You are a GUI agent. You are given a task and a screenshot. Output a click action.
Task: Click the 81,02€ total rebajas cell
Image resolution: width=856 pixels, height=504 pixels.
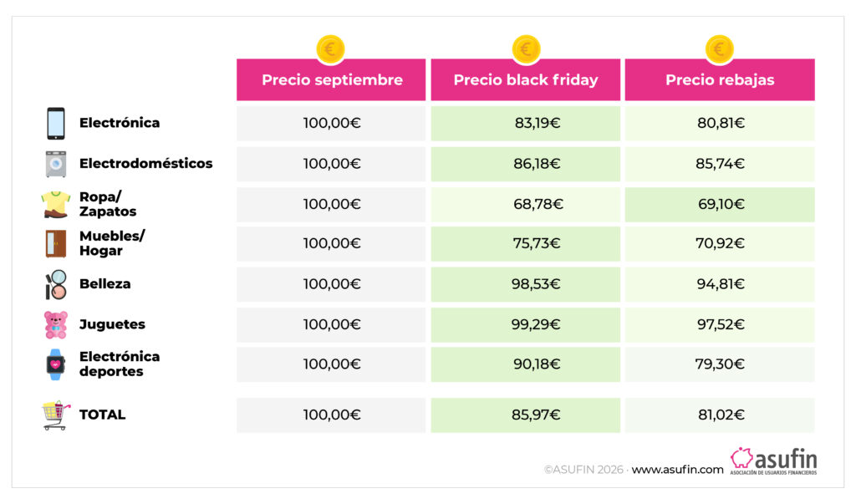pos(720,415)
